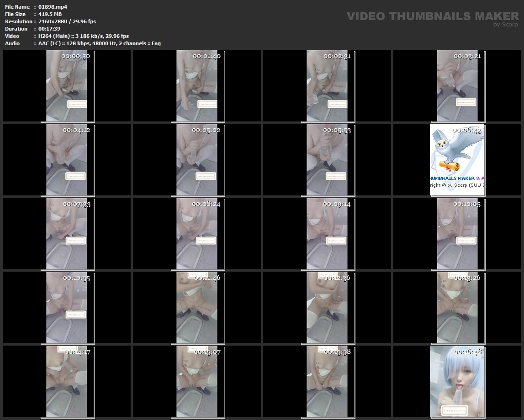Click the 'Audio' label
524x420 pixels.
click(12, 43)
